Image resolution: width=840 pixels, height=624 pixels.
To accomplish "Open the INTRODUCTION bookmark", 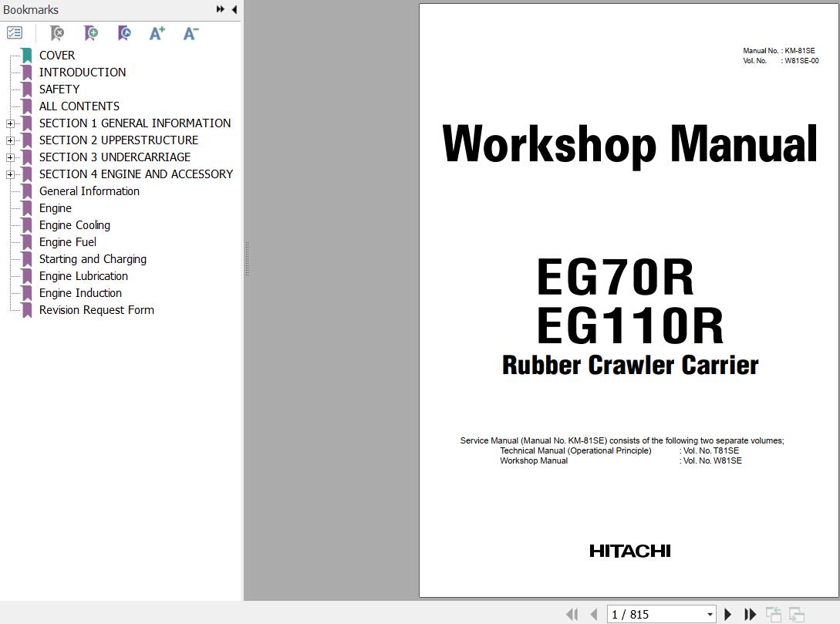I will coord(83,73).
